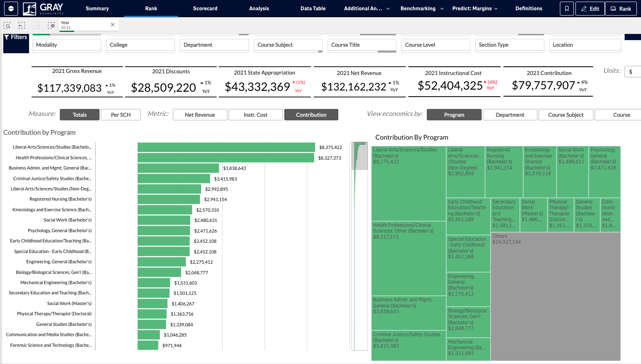Select the Criminal Justice $3,415,983 bar
Screen dimensions: 641x364
(x=174, y=179)
